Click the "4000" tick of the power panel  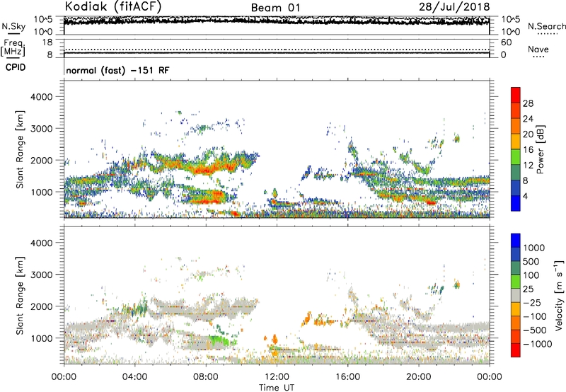41,97
